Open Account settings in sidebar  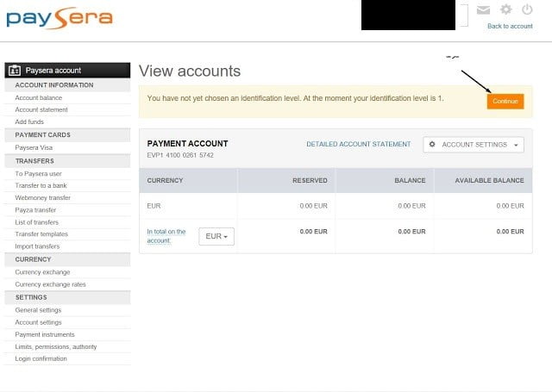[x=38, y=322]
